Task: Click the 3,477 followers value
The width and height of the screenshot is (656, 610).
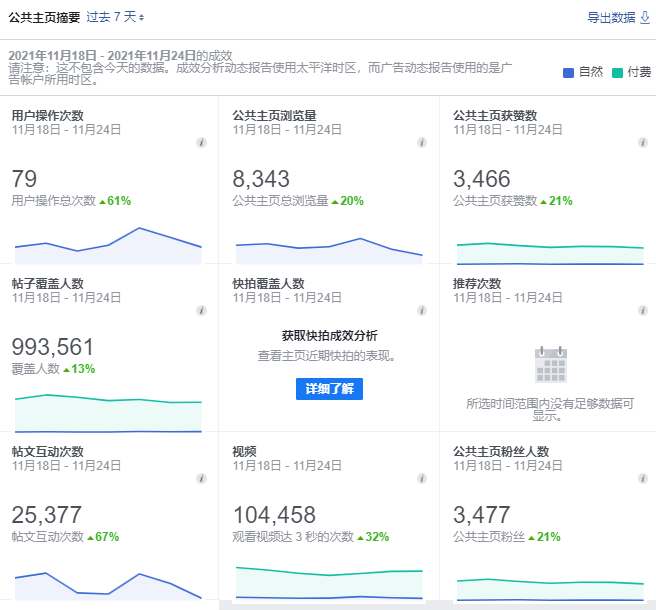Action: click(x=482, y=515)
